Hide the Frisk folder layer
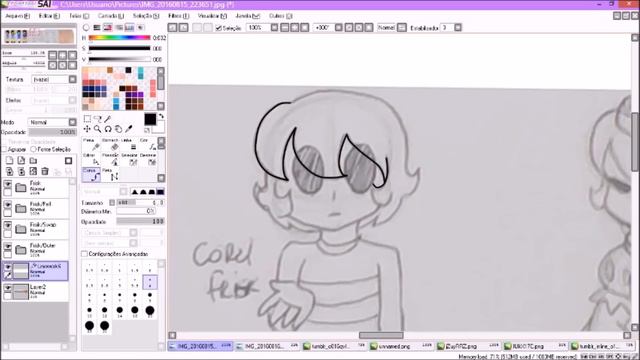The width and height of the screenshot is (640, 360). 7,184
